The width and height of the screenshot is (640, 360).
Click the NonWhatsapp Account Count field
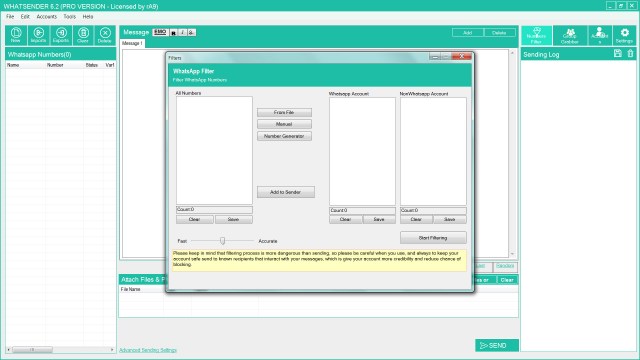433,210
